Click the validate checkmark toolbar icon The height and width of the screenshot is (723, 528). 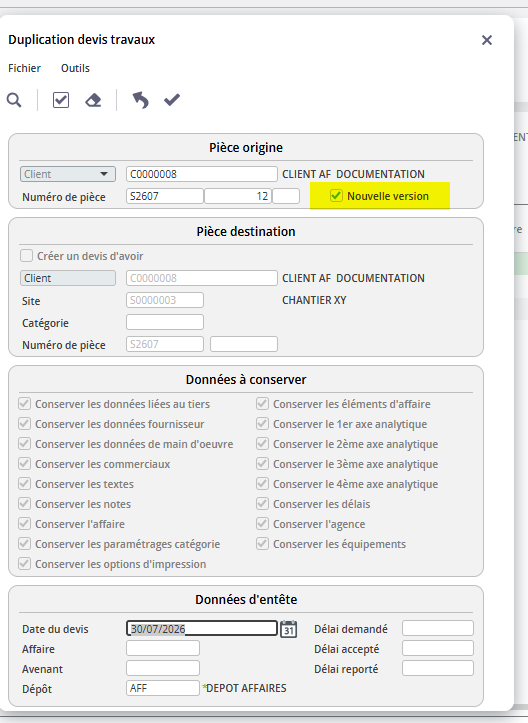pos(172,100)
